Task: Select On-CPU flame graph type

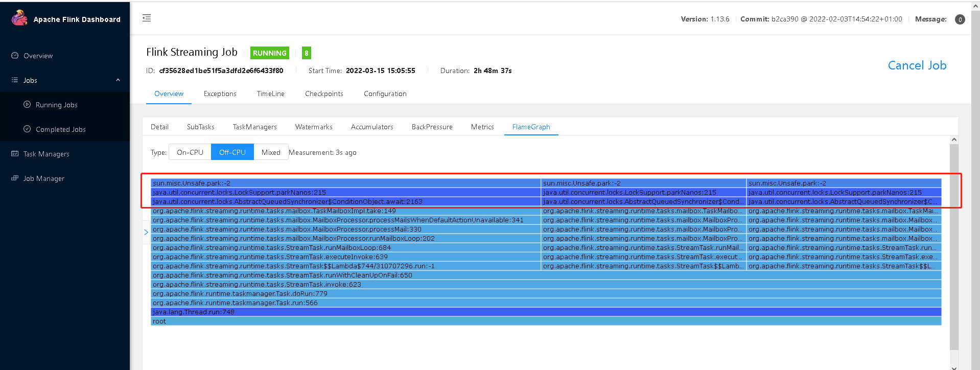Action: point(190,152)
